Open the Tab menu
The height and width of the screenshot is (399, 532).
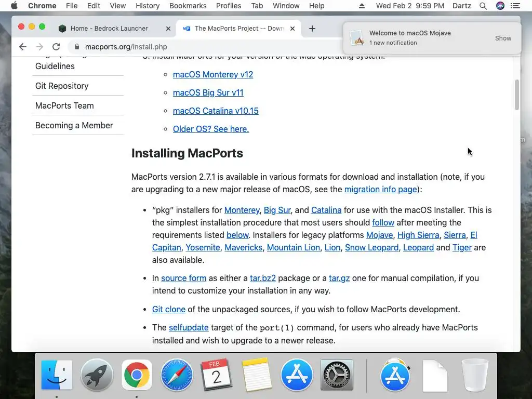click(257, 6)
